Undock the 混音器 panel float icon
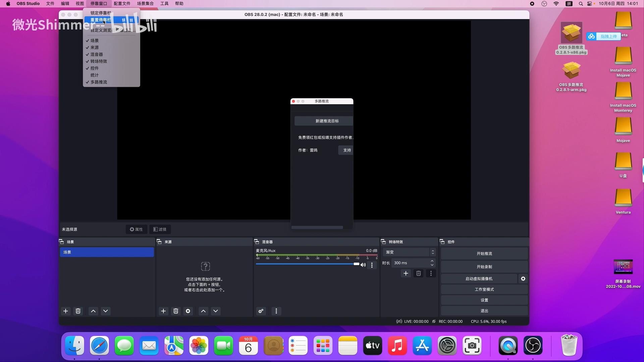 (x=257, y=242)
